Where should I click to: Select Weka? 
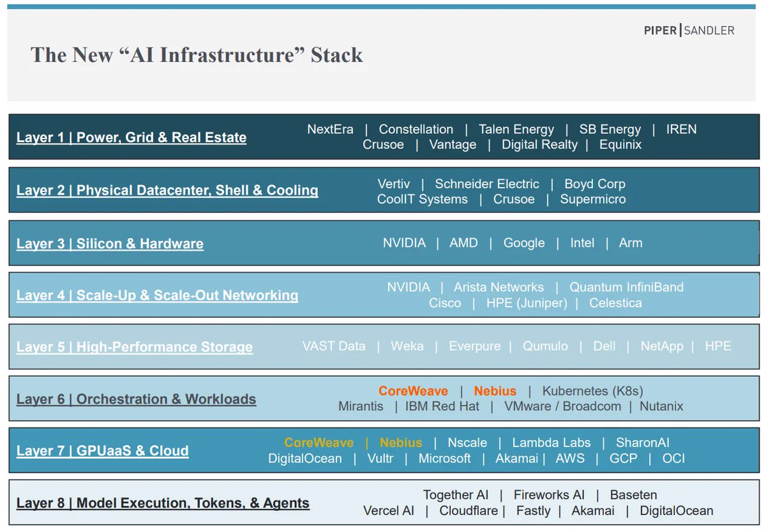[407, 346]
